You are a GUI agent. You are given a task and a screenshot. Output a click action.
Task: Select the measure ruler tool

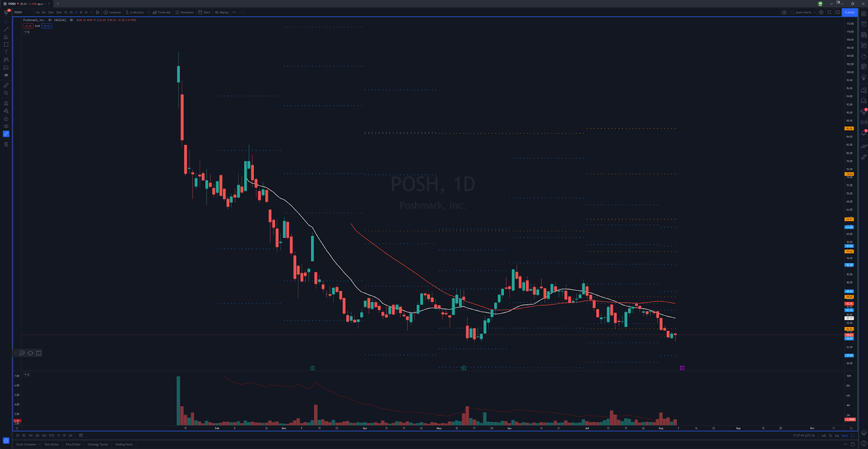6,85
